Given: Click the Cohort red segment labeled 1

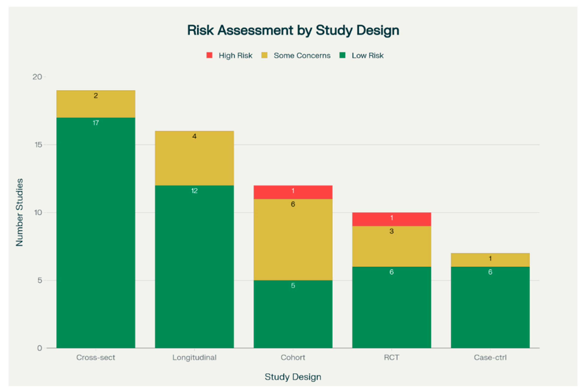Looking at the screenshot, I should tap(293, 192).
